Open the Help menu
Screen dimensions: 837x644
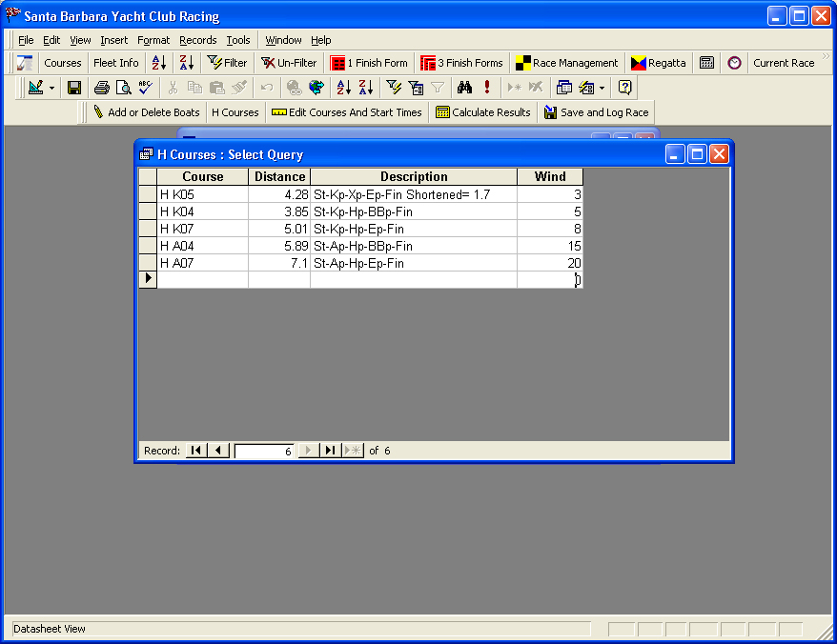tap(321, 40)
